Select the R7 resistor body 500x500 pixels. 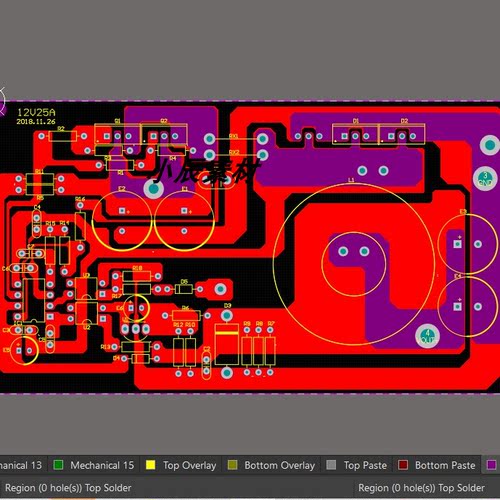click(270, 351)
